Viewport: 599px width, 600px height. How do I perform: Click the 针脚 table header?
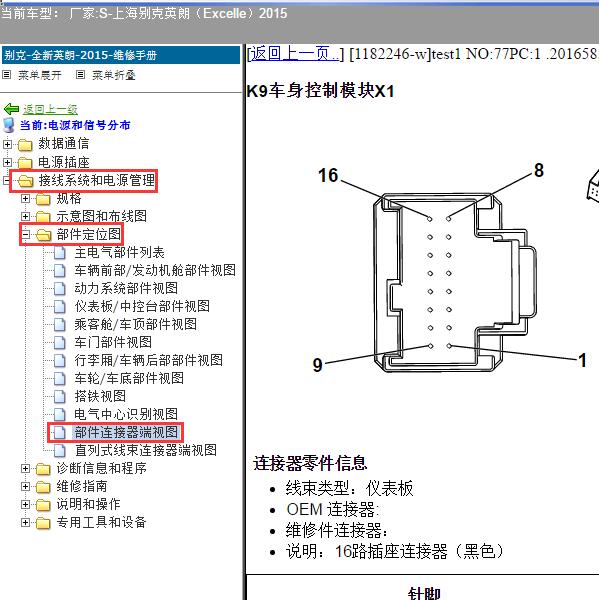(x=424, y=593)
